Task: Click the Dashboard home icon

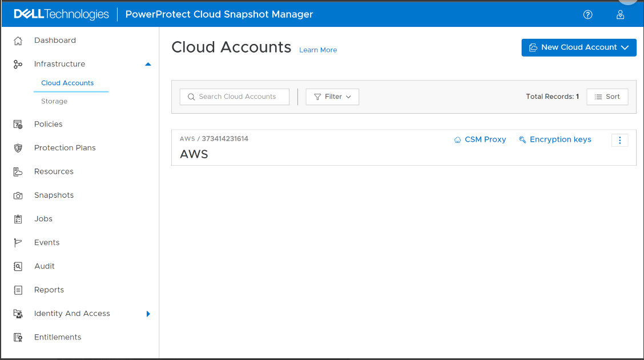Action: coord(18,41)
